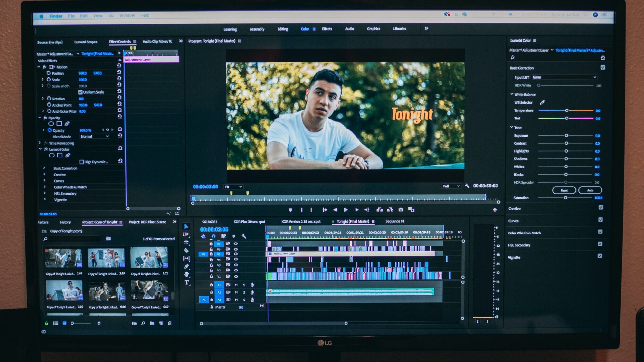Hide the V5 track with its eye toggle
Image resolution: width=644 pixels, height=362 pixels.
coord(236,254)
